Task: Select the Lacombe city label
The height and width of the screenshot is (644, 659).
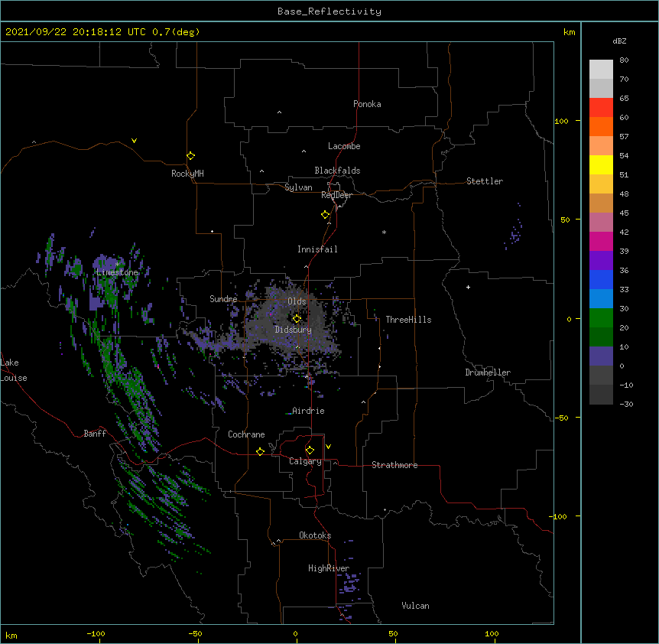Action: click(x=344, y=146)
